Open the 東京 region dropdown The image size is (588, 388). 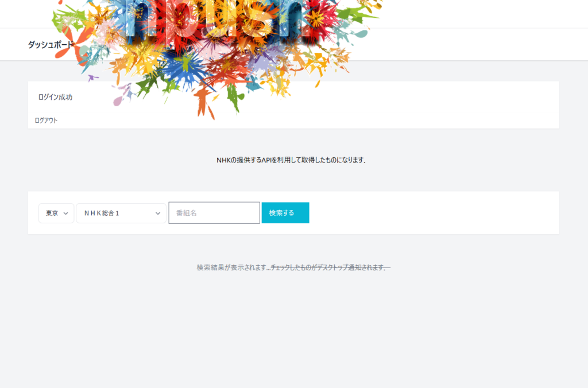tap(56, 213)
